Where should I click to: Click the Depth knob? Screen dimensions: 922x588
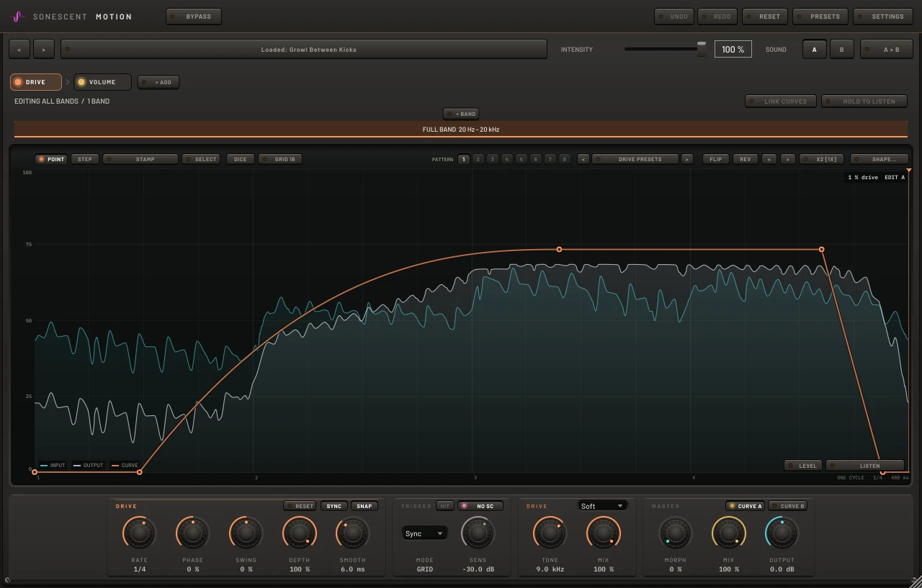tap(299, 533)
